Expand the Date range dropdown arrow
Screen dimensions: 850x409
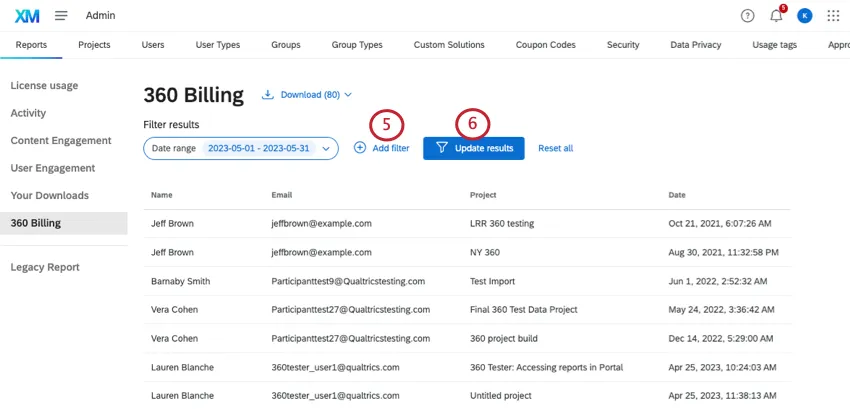(x=326, y=148)
